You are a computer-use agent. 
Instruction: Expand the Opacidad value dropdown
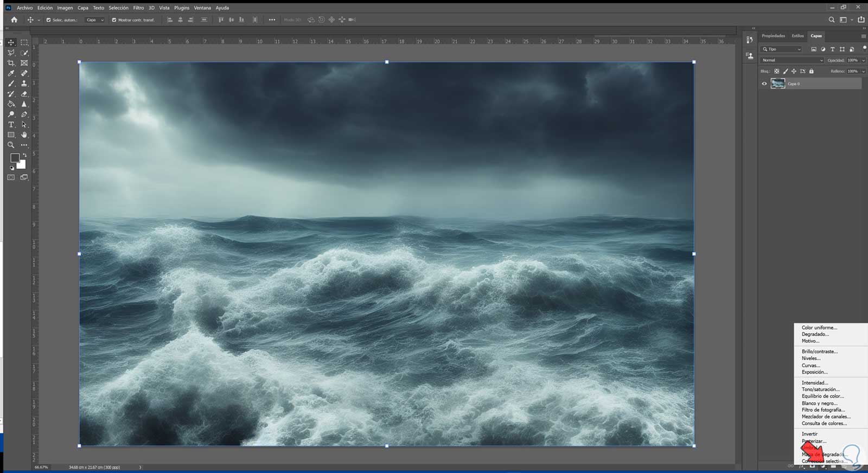pos(863,60)
